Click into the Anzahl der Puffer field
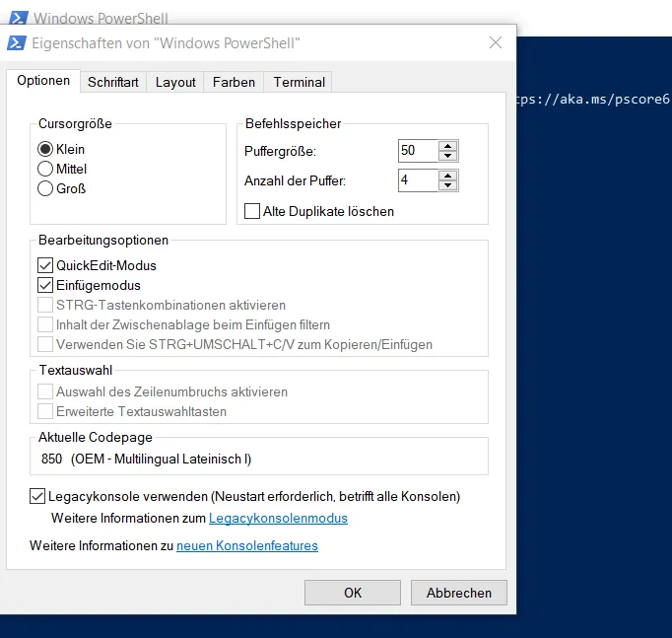The height and width of the screenshot is (638, 672). coord(419,180)
